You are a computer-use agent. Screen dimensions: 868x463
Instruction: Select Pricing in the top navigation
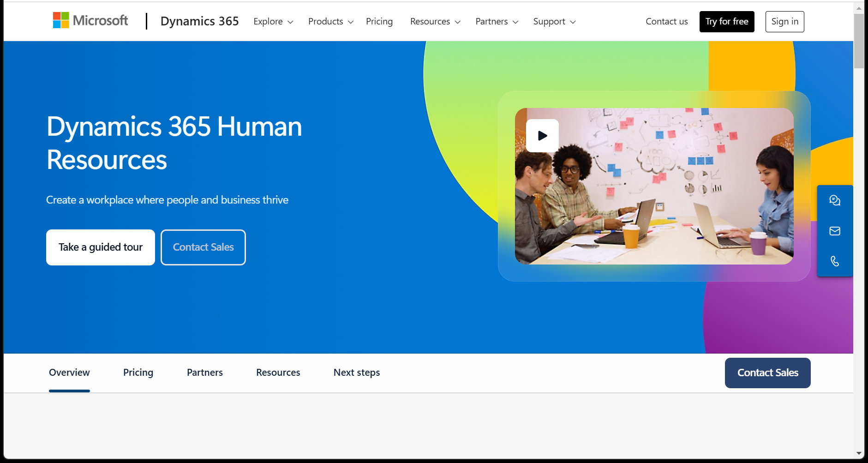coord(379,21)
